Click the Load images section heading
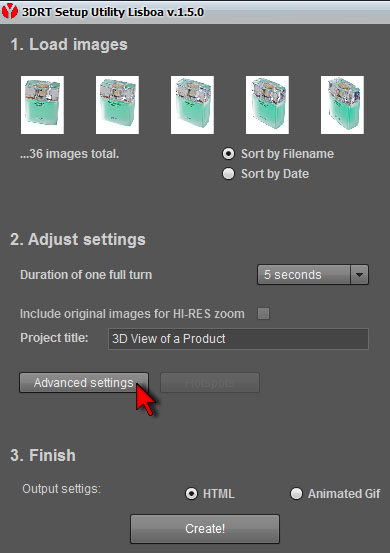Viewport: 390px width, 553px height. coord(69,45)
